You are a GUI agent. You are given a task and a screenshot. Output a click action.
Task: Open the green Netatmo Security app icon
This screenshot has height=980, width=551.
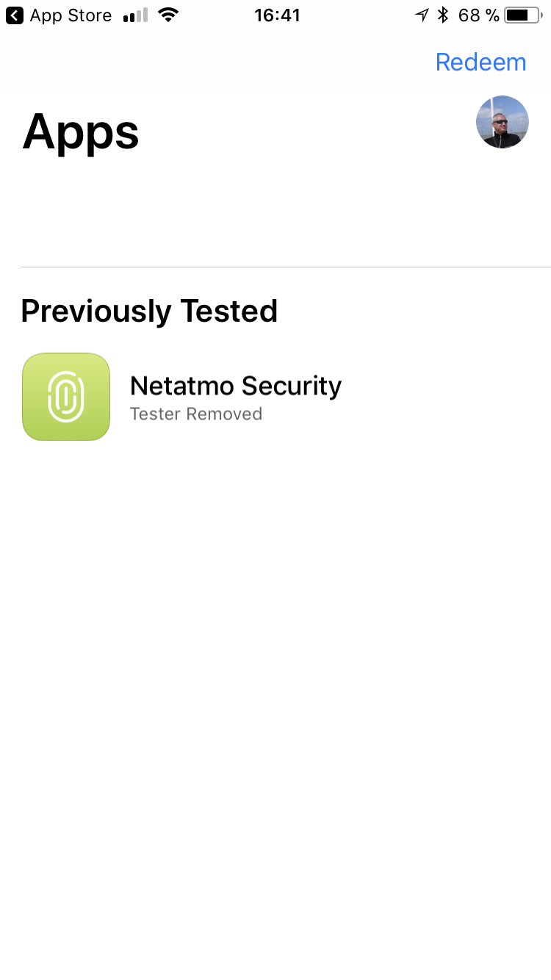[x=66, y=397]
